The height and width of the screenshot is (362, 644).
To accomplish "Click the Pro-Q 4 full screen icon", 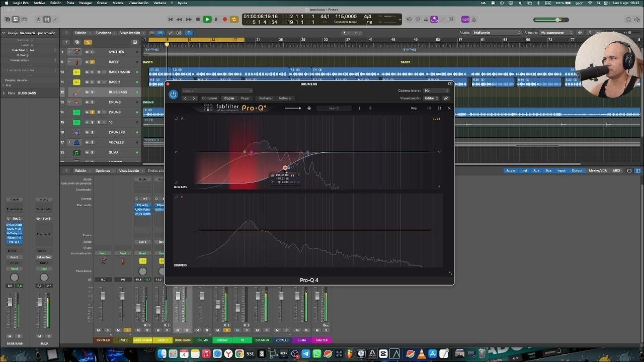I will pyautogui.click(x=439, y=108).
